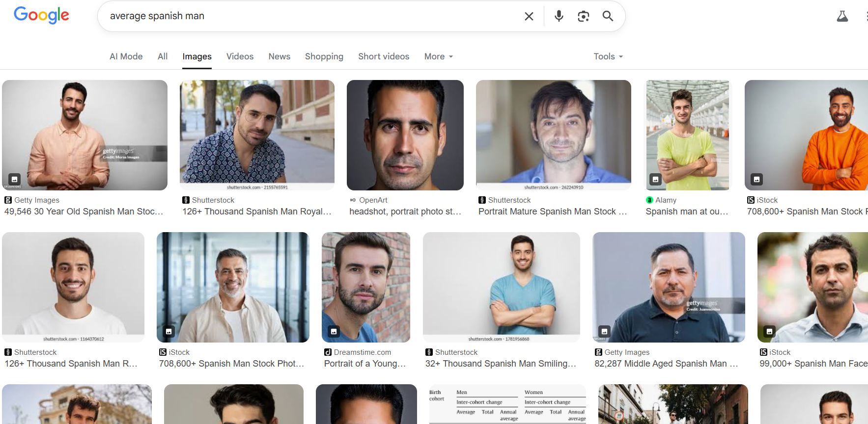The image size is (868, 424).
Task: Open 'Portrait of a Young…' link
Action: coord(365,364)
